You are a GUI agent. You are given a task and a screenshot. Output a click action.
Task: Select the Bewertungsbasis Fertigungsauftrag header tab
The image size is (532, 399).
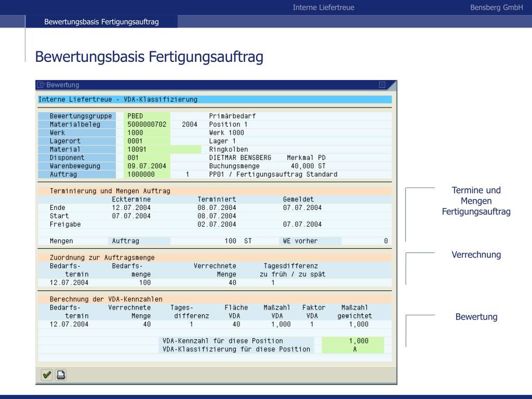101,22
